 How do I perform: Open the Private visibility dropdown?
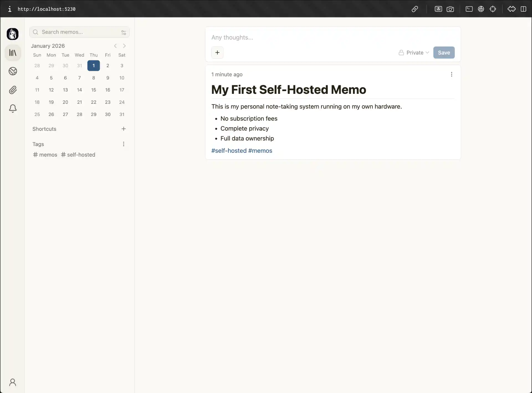(414, 53)
